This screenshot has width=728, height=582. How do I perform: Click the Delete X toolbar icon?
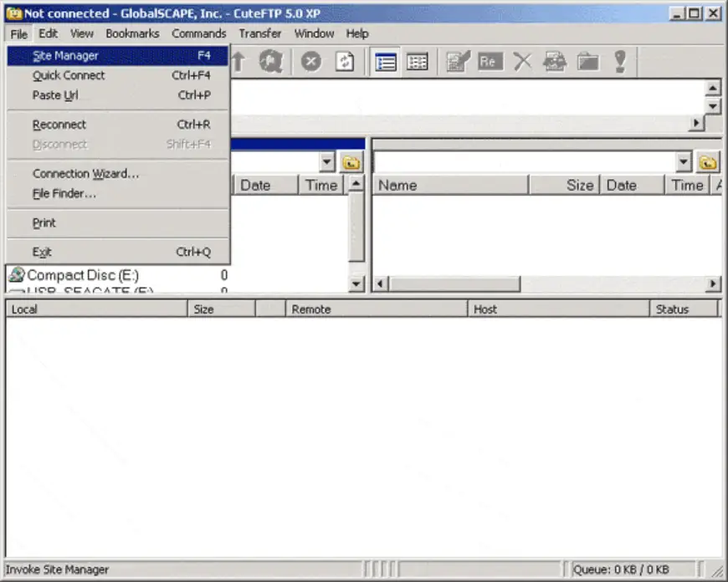point(522,62)
